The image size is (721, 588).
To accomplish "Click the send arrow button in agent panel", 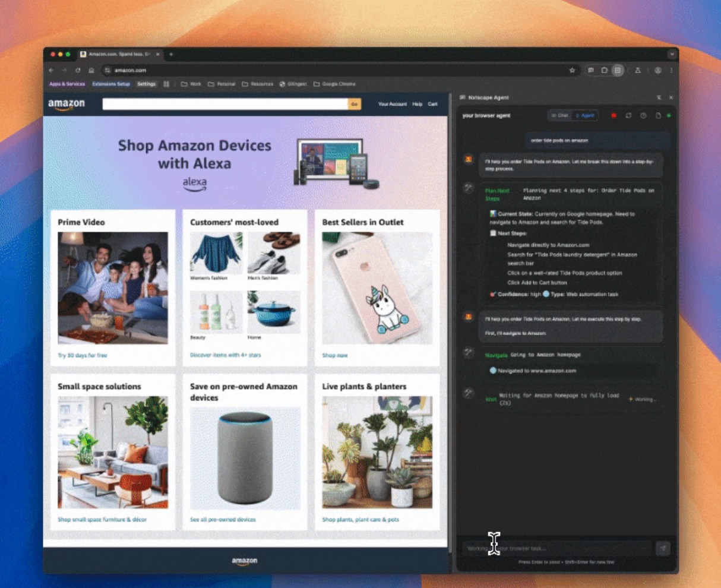I will point(663,548).
